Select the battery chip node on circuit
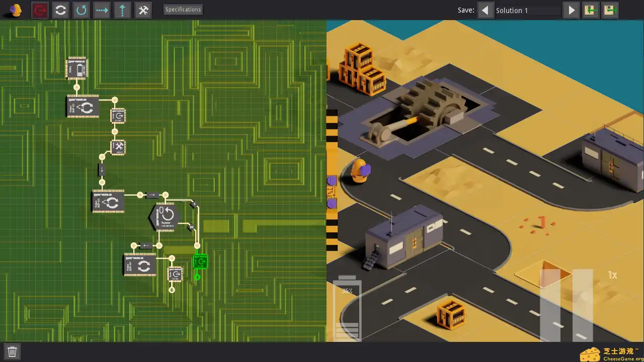Image resolution: width=644 pixels, height=362 pixels. coord(76,68)
